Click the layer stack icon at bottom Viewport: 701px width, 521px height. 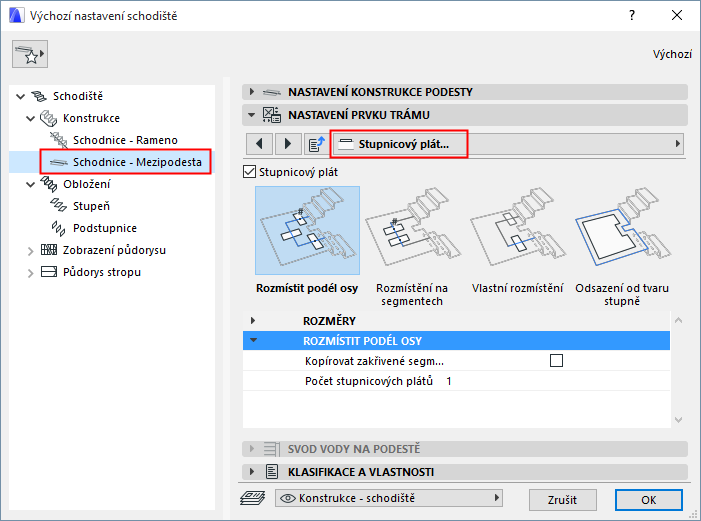pos(253,498)
